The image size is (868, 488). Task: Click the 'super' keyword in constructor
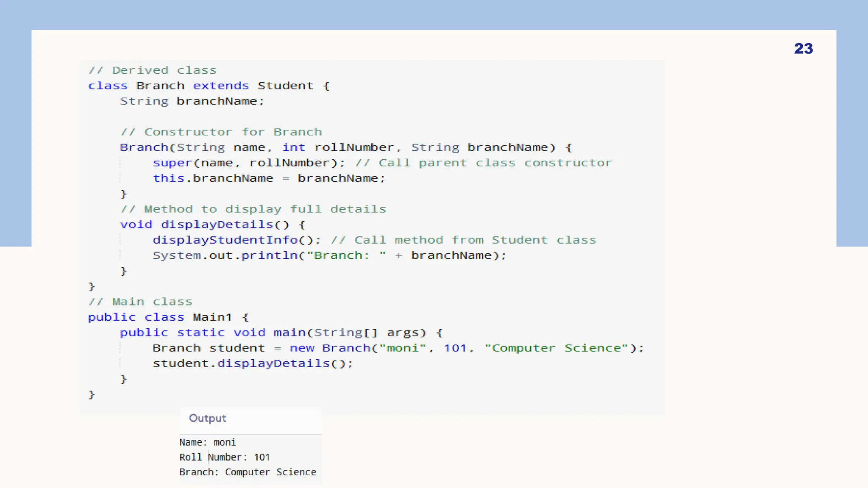172,163
